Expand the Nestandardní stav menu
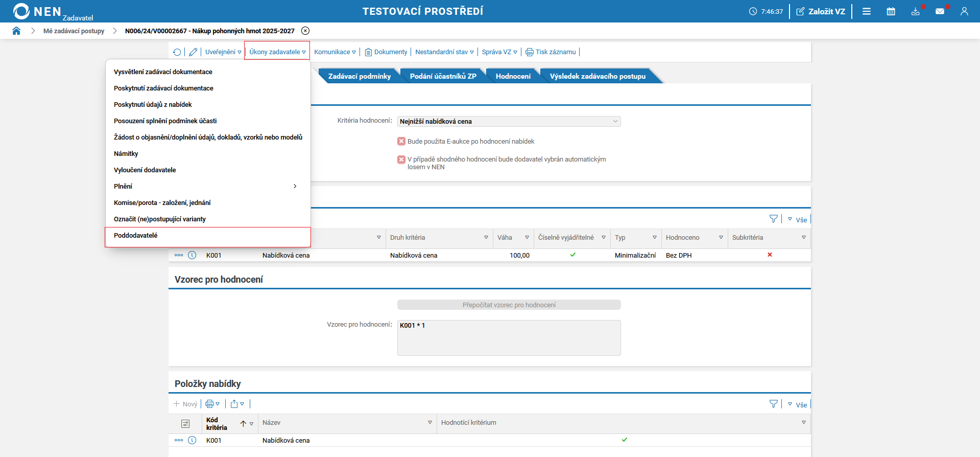Image resolution: width=980 pixels, height=457 pixels. pyautogui.click(x=445, y=52)
